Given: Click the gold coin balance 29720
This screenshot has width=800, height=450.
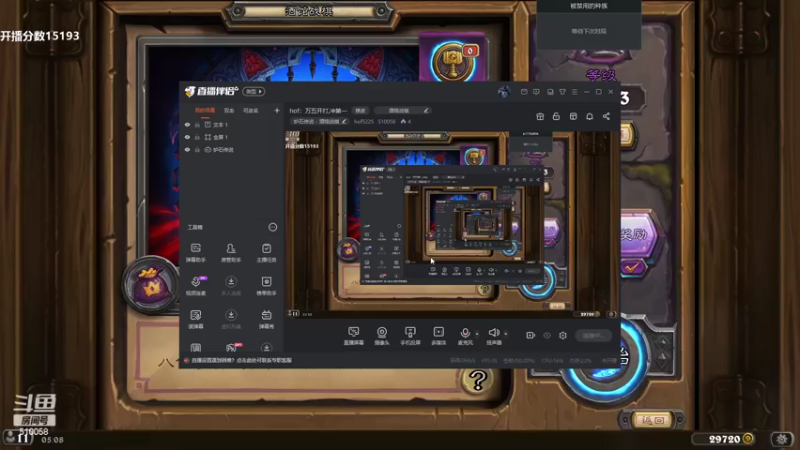Looking at the screenshot, I should tap(724, 439).
